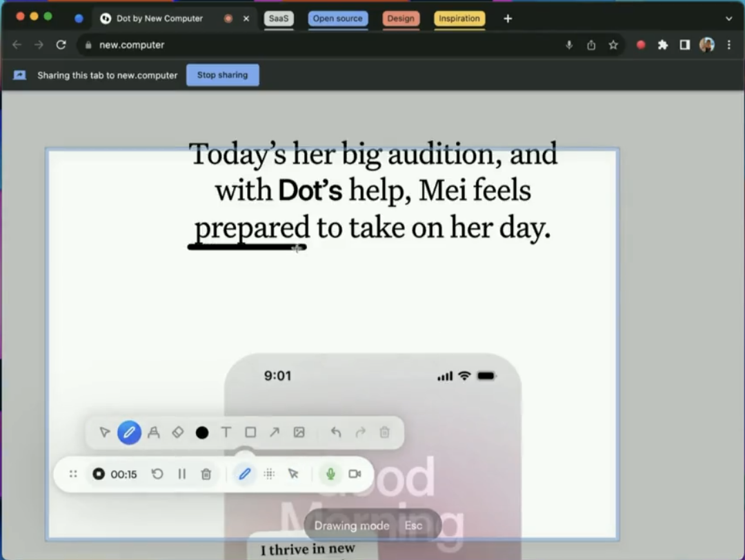The image size is (745, 560).
Task: Expand the tab search dropdown chevron
Action: click(x=729, y=19)
